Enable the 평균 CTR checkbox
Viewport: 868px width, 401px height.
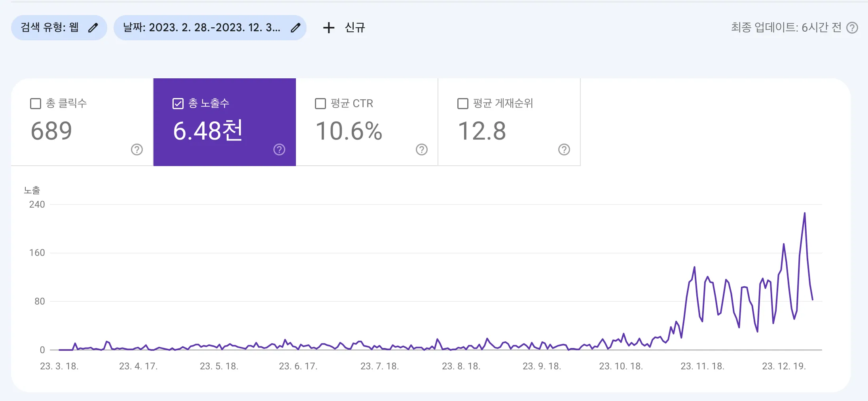(320, 103)
